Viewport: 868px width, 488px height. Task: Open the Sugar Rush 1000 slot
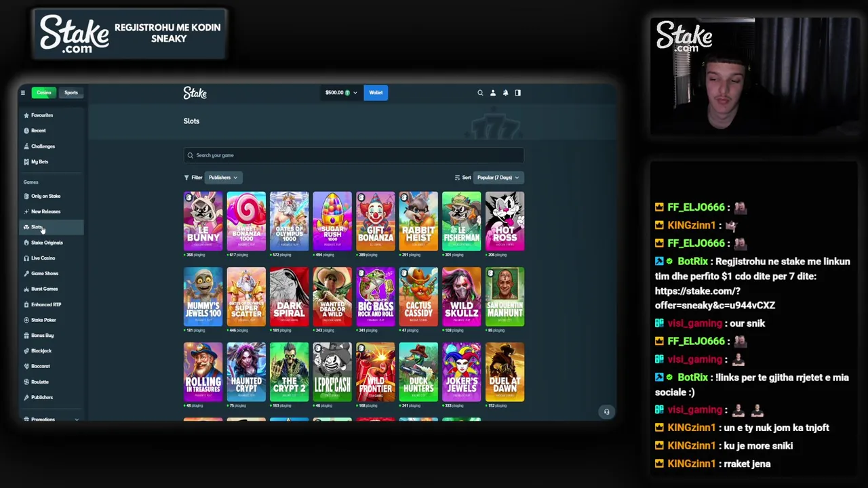point(332,222)
